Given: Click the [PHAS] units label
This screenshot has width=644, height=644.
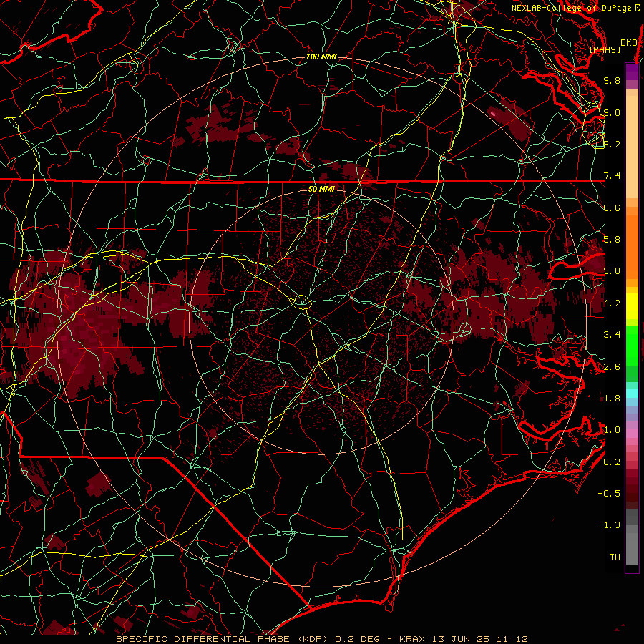Looking at the screenshot, I should [x=605, y=49].
